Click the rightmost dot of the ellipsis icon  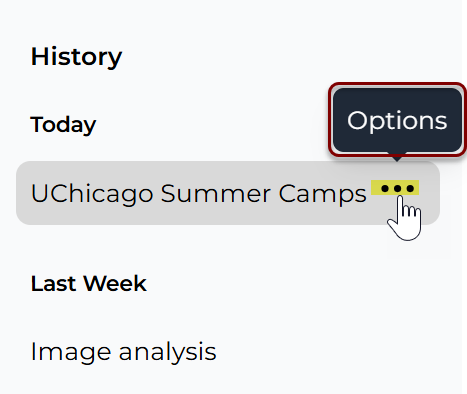(x=410, y=189)
